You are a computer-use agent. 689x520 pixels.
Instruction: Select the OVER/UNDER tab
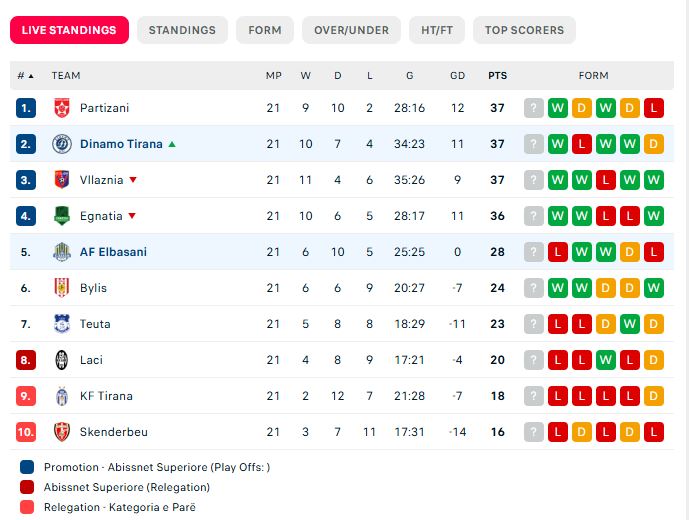pos(351,30)
